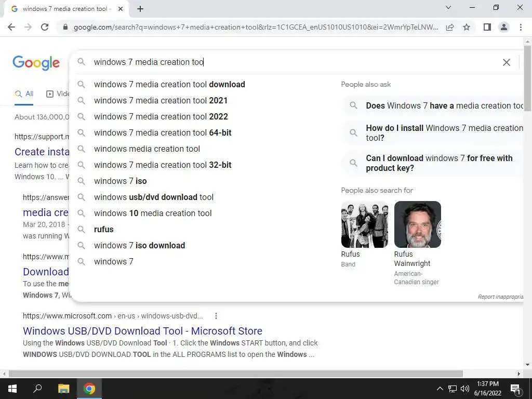The image size is (532, 399).
Task: Open the taskbar clock and date
Action: click(487, 389)
